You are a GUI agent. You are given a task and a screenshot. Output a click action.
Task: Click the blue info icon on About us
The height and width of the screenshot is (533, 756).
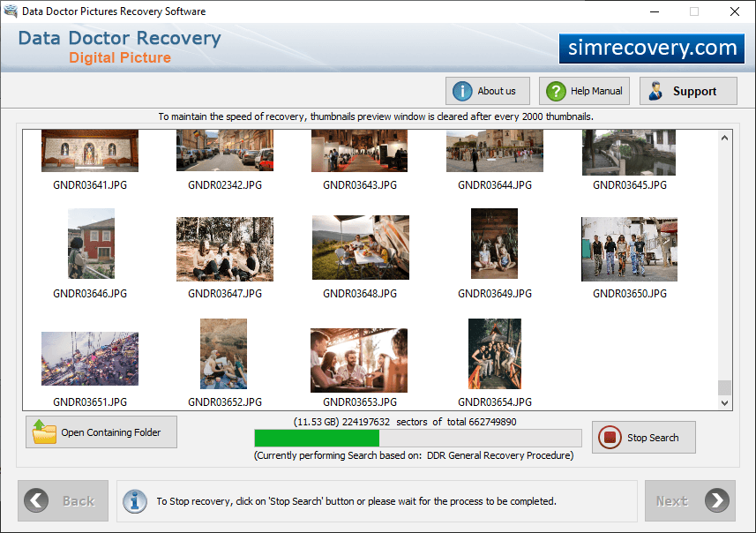[x=462, y=91]
